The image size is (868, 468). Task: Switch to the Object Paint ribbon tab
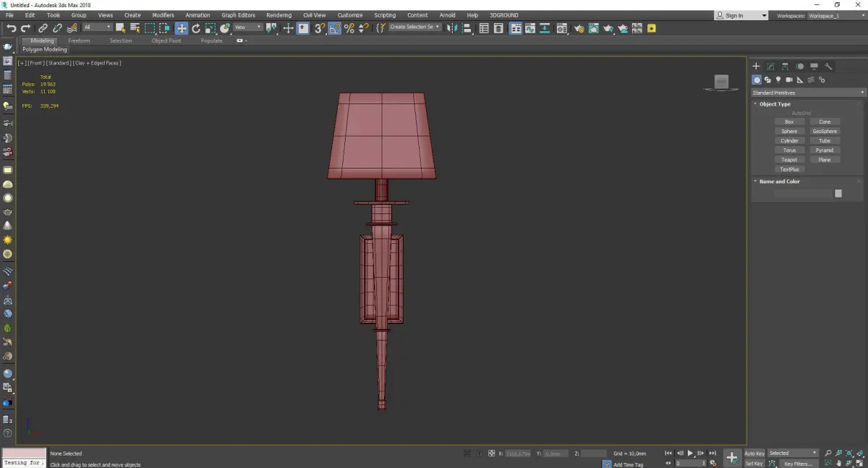[x=166, y=41]
